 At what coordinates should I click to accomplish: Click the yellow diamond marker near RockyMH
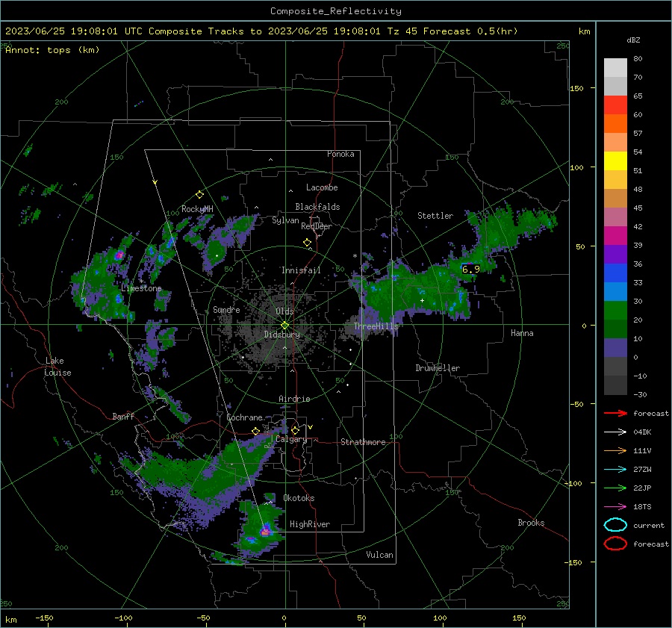pyautogui.click(x=199, y=195)
